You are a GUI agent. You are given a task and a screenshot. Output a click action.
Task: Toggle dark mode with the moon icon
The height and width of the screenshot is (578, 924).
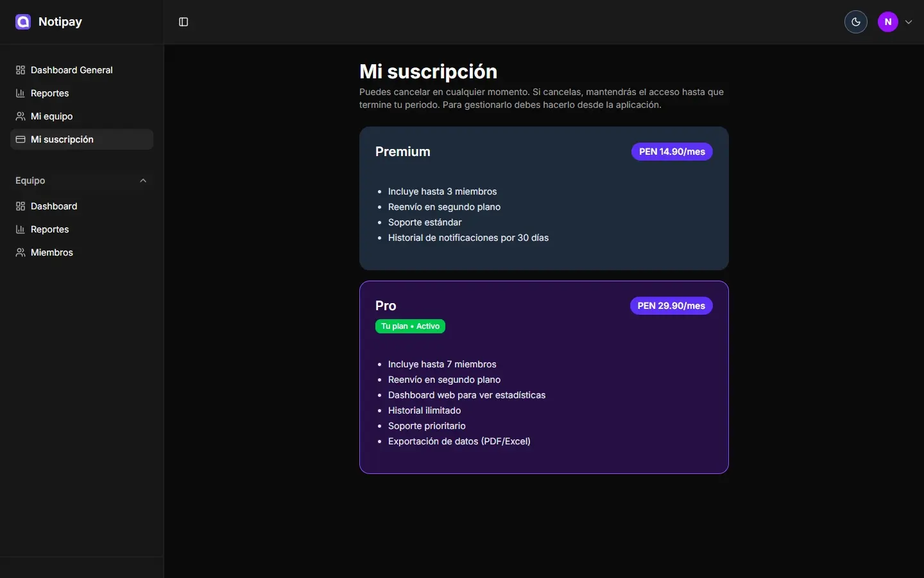pyautogui.click(x=855, y=21)
